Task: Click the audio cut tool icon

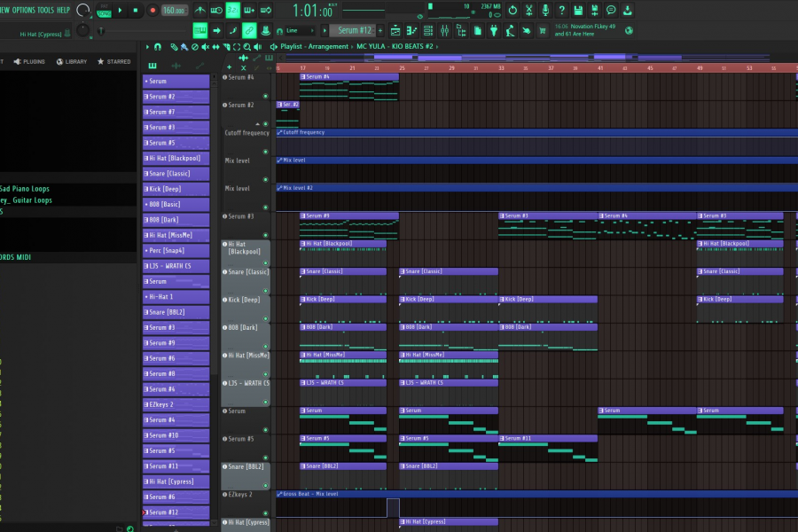Action: pyautogui.click(x=528, y=10)
